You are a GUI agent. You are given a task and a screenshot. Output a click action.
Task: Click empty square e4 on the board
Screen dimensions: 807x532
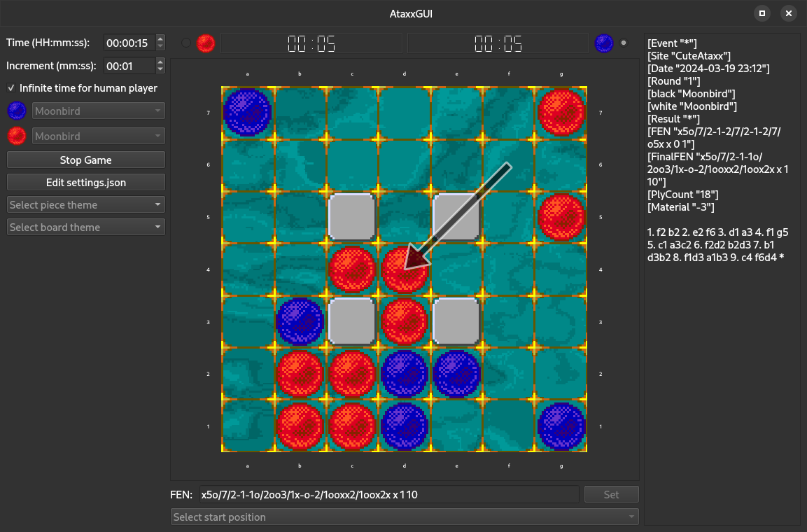tap(456, 269)
